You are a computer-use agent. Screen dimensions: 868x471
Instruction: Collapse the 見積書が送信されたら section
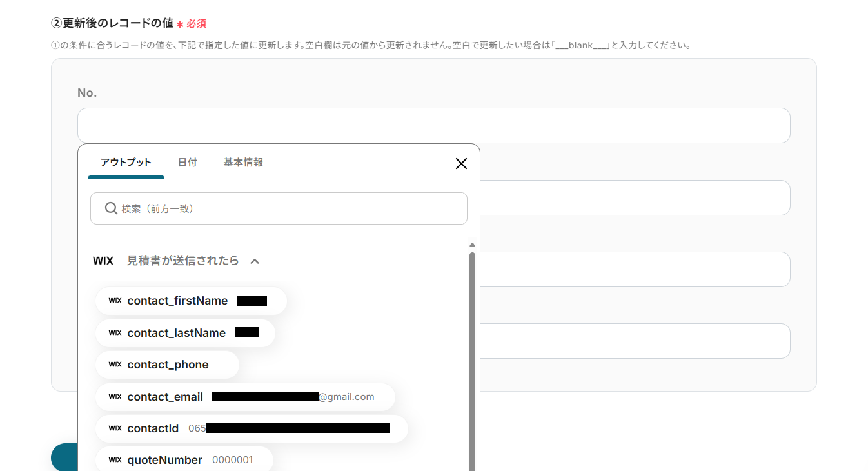tap(255, 261)
